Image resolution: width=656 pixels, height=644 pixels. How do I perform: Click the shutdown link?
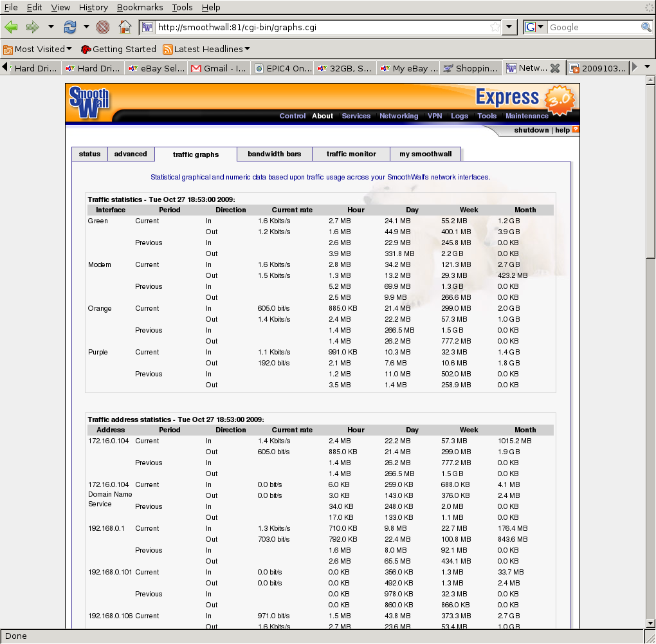click(531, 130)
